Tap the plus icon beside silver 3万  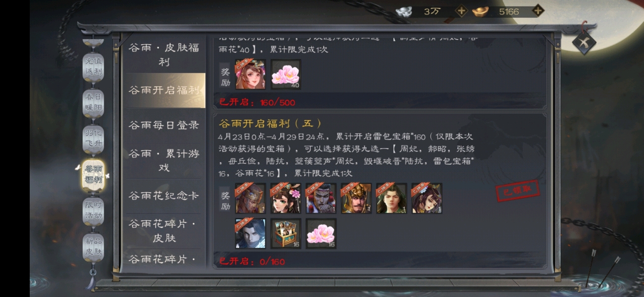[461, 11]
